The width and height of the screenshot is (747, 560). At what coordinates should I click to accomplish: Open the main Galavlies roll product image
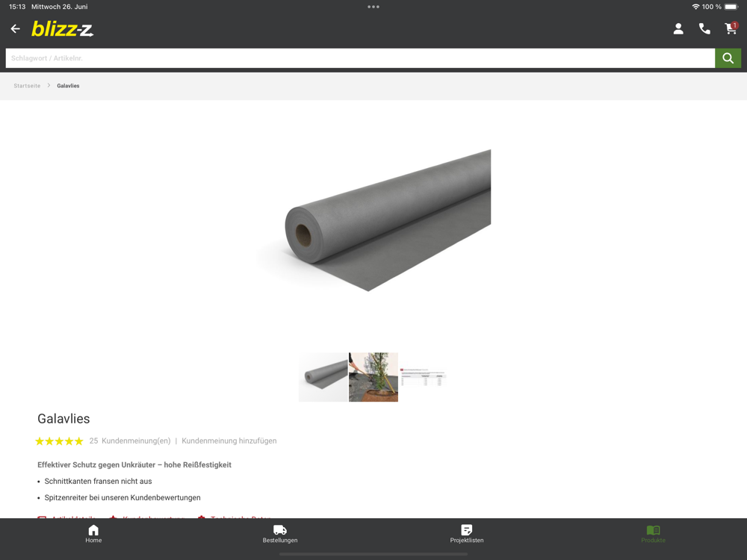pos(373,220)
